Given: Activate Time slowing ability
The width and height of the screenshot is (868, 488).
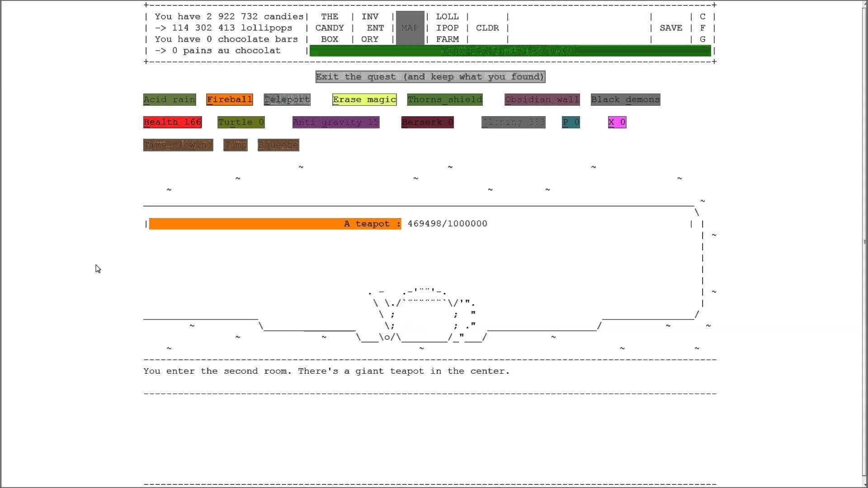Looking at the screenshot, I should click(x=178, y=145).
